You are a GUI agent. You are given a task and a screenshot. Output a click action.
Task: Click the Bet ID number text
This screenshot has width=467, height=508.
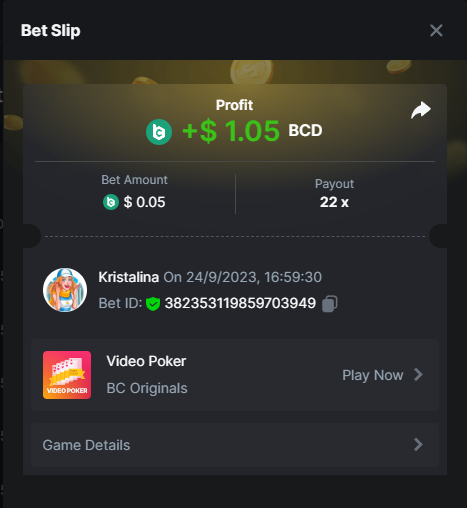pyautogui.click(x=240, y=303)
